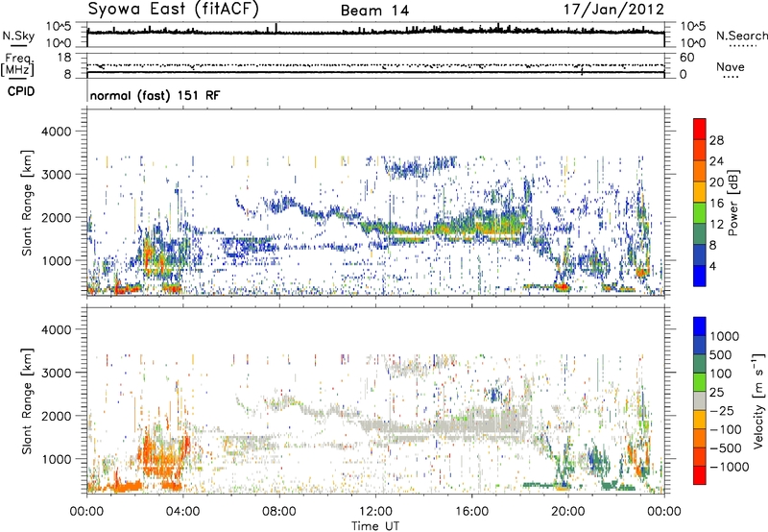Click the '1000' tick of the velocity panel
This screenshot has height=532, width=768.
pyautogui.click(x=57, y=459)
